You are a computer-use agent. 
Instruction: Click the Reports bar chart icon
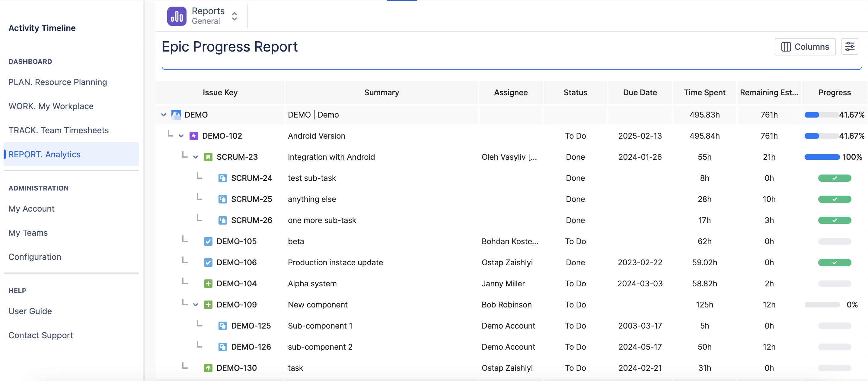176,15
